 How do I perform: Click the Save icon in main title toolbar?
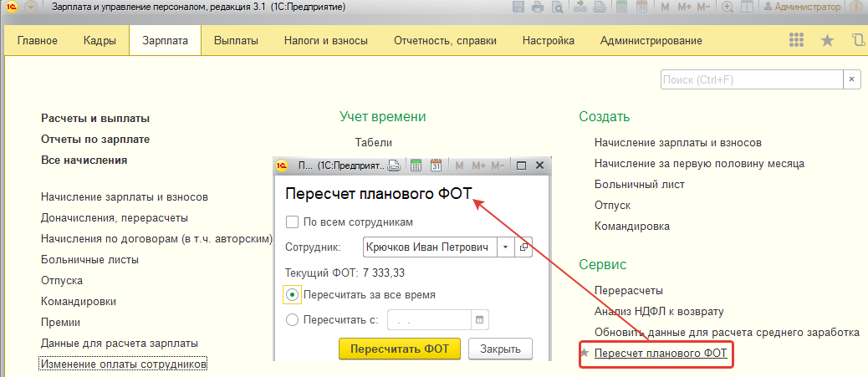tap(518, 7)
